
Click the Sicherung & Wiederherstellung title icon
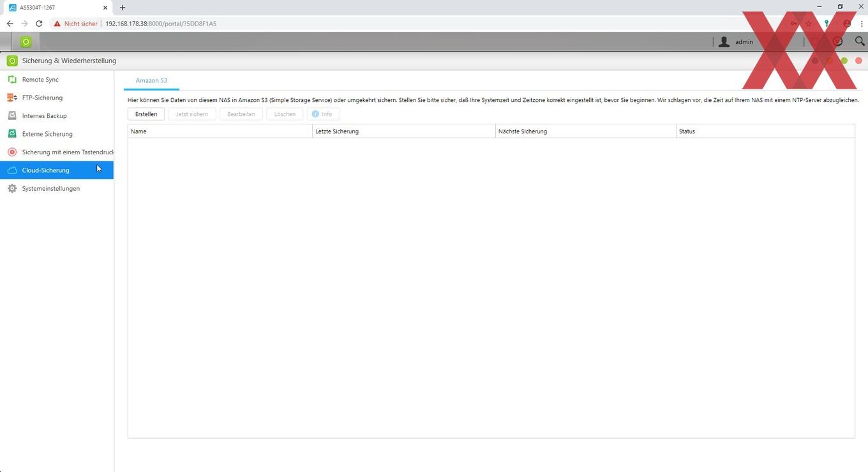pyautogui.click(x=11, y=61)
